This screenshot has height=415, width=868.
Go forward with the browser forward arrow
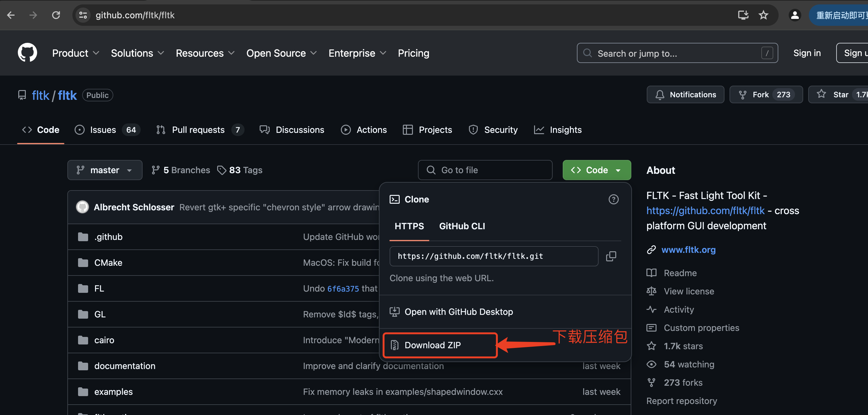(33, 15)
